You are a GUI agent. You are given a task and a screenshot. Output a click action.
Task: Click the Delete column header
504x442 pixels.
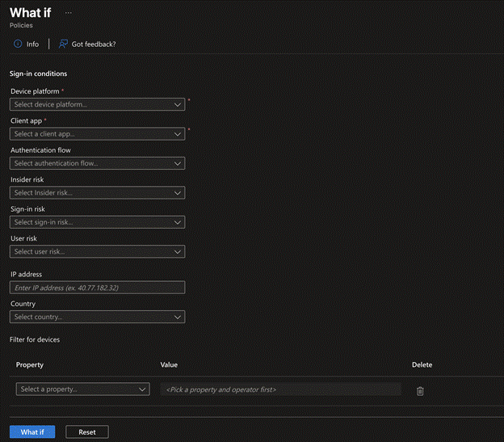[x=422, y=365]
